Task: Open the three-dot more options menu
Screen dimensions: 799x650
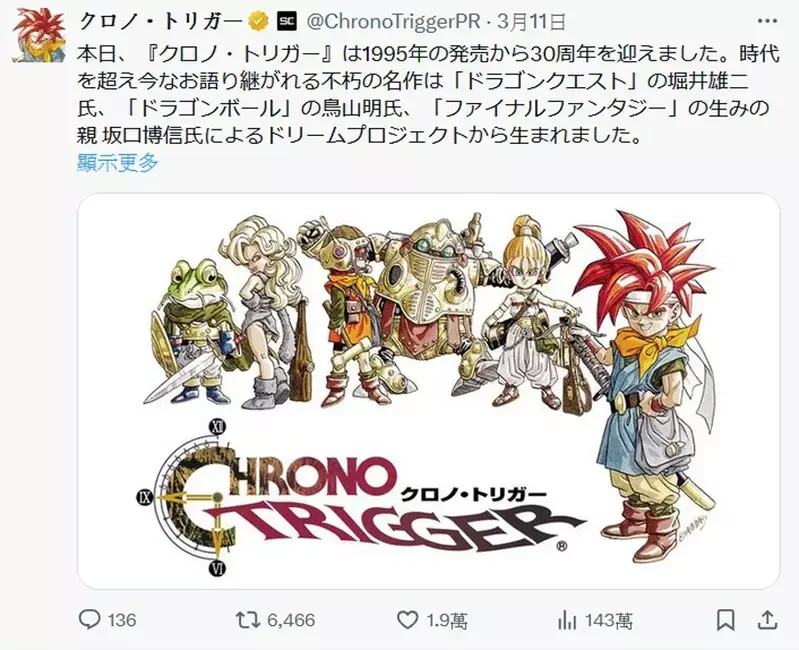Action: coord(767,21)
